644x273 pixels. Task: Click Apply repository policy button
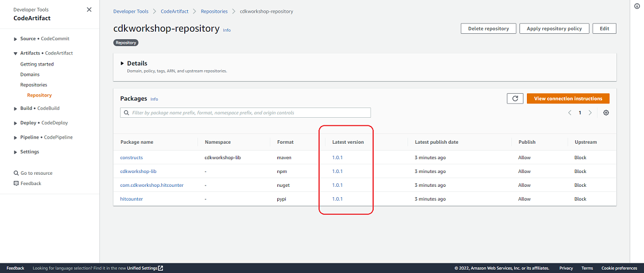coord(554,29)
